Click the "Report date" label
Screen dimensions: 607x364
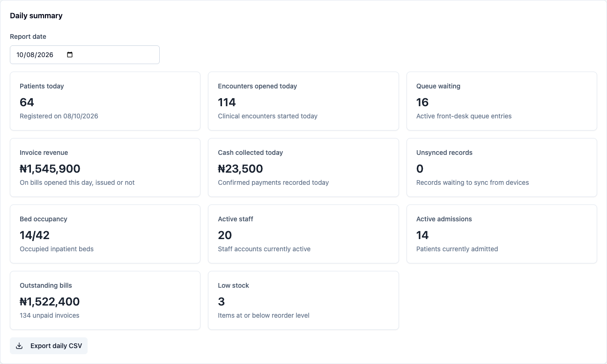coord(28,36)
